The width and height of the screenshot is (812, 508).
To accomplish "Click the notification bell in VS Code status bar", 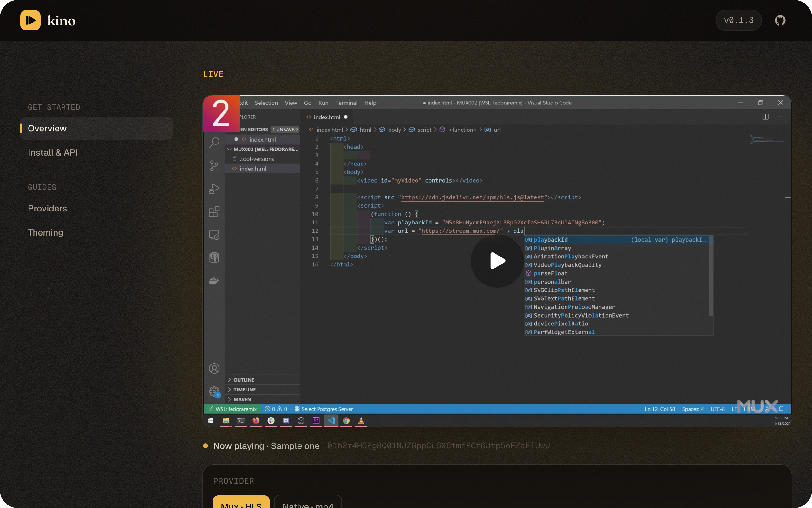I will (x=781, y=409).
